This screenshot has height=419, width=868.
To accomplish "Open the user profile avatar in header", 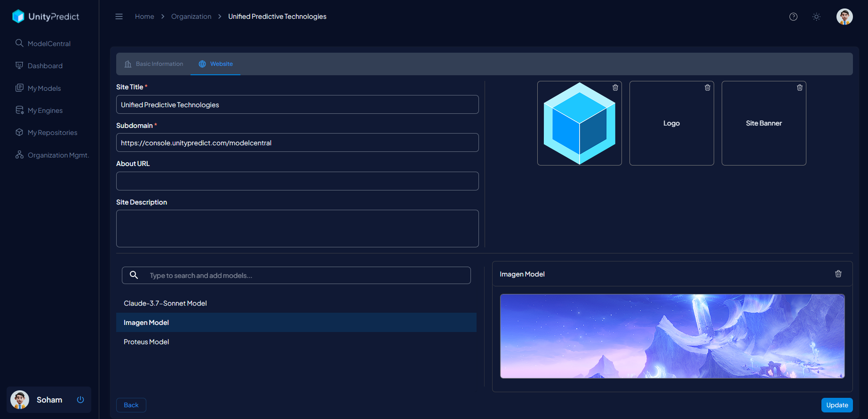I will pyautogui.click(x=844, y=16).
